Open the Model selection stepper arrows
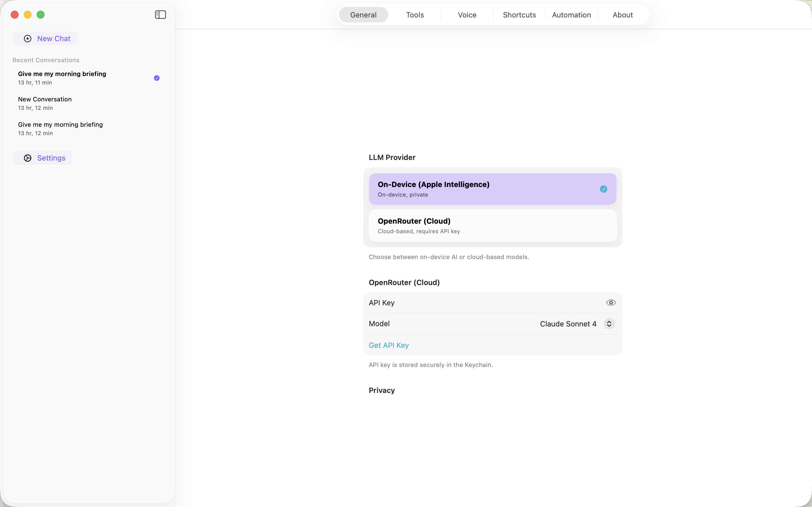 tap(609, 324)
